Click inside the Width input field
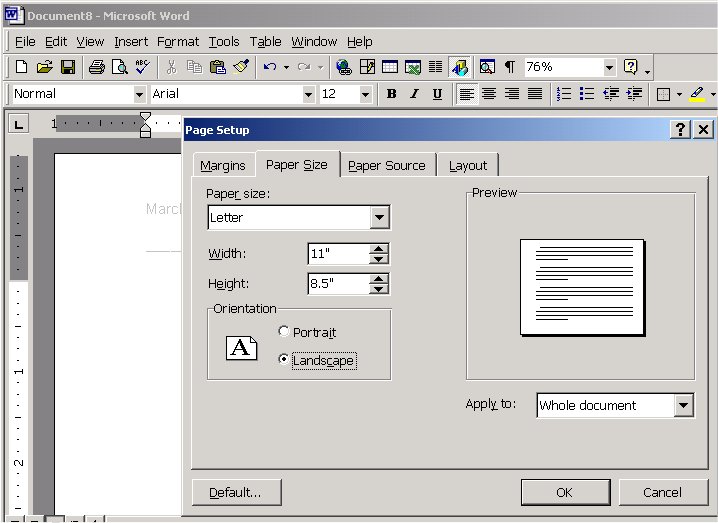718x523 pixels. click(337, 254)
